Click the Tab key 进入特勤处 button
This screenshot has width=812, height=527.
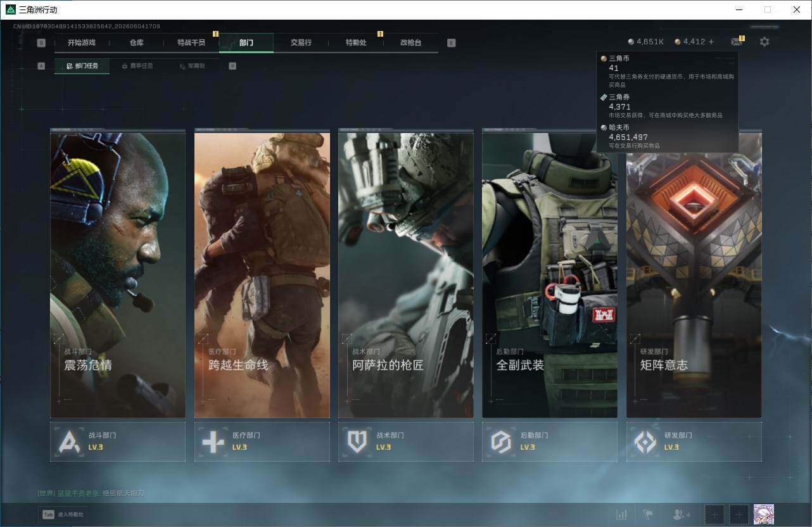click(63, 514)
